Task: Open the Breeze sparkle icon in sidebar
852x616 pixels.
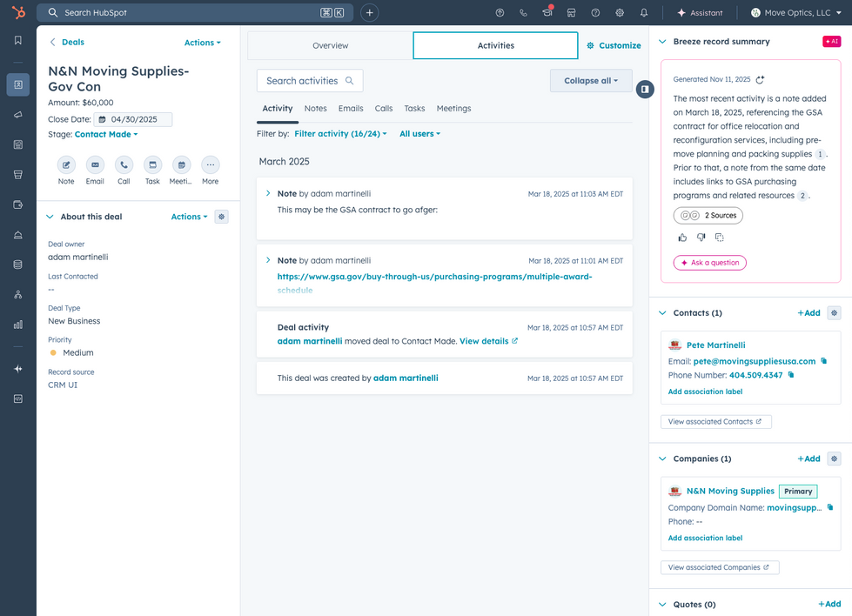Action: point(18,369)
